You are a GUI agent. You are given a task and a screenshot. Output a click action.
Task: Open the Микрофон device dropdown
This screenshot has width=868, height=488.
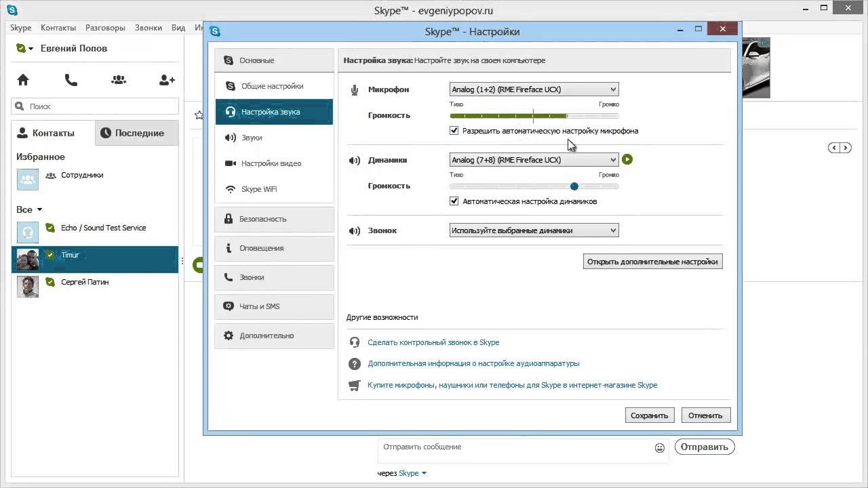(x=534, y=89)
